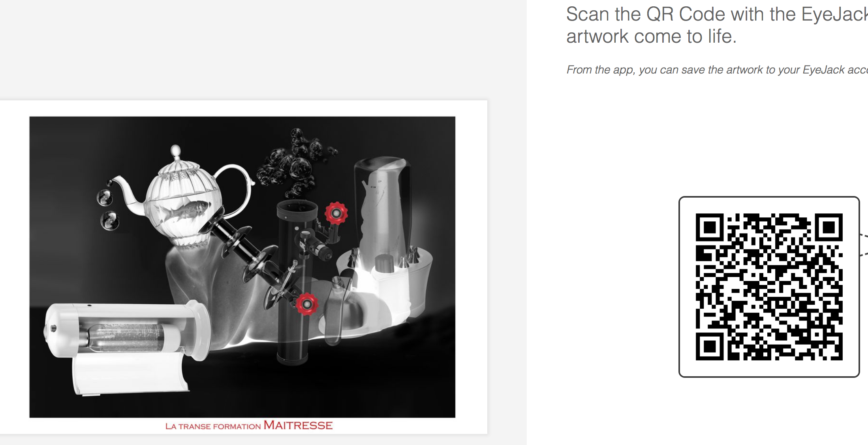Click the lower red gear in artwork
The image size is (868, 445).
[307, 304]
